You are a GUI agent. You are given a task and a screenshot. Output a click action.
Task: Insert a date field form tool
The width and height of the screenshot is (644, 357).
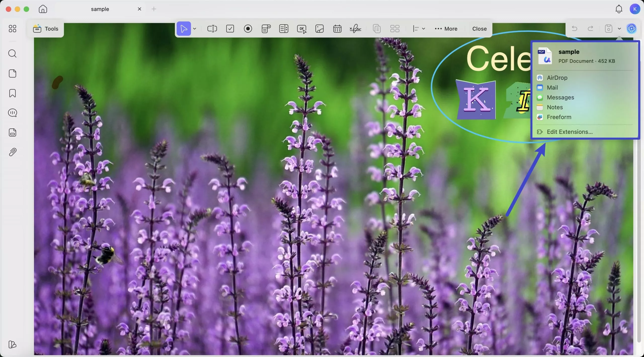tap(337, 29)
